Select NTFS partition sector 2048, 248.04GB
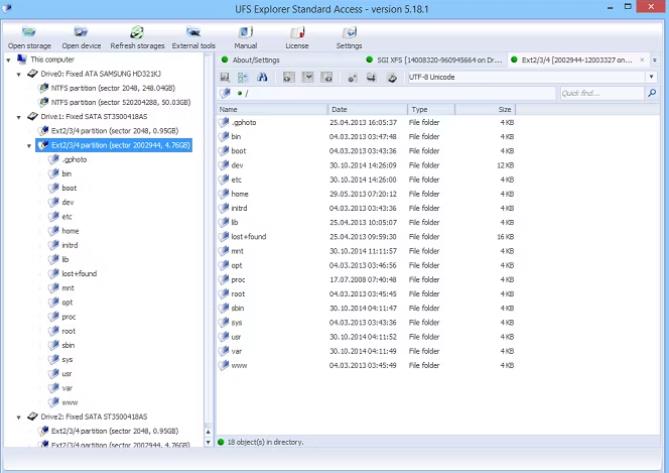The height and width of the screenshot is (473, 669). coord(113,88)
